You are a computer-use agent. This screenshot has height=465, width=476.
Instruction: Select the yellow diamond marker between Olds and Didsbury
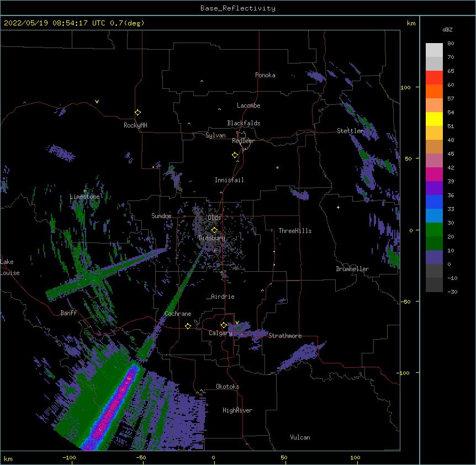coord(214,230)
